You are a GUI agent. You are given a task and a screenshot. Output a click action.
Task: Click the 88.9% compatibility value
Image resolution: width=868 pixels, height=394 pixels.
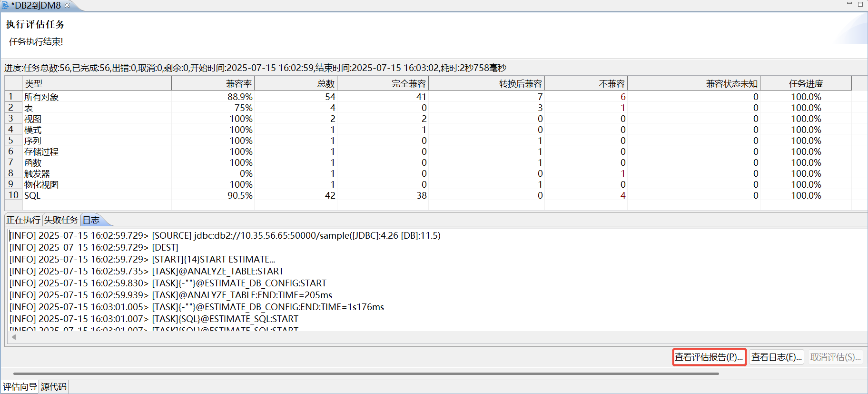tap(240, 97)
